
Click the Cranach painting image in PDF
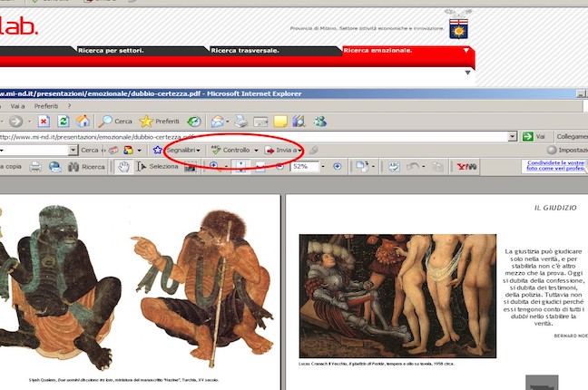click(397, 296)
